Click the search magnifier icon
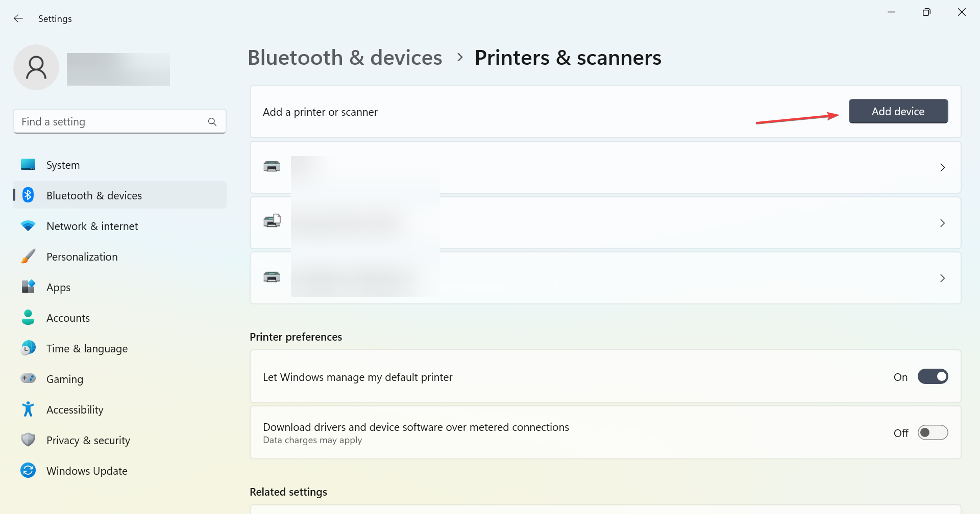 click(x=212, y=122)
